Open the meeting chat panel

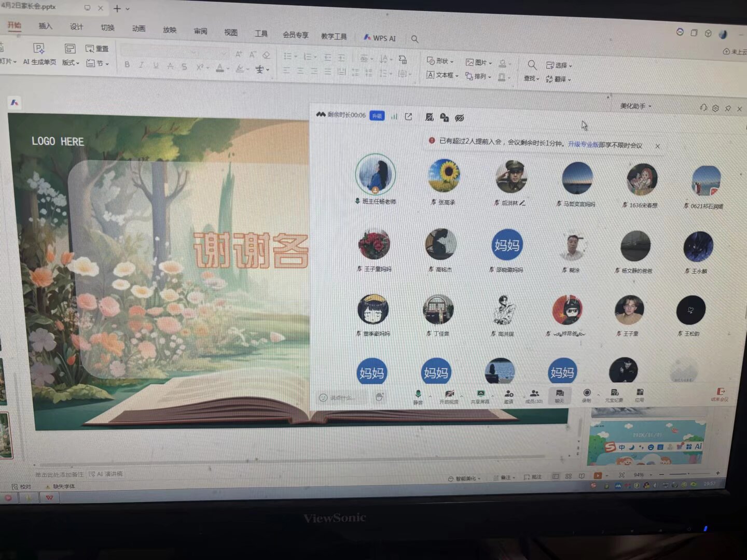560,395
